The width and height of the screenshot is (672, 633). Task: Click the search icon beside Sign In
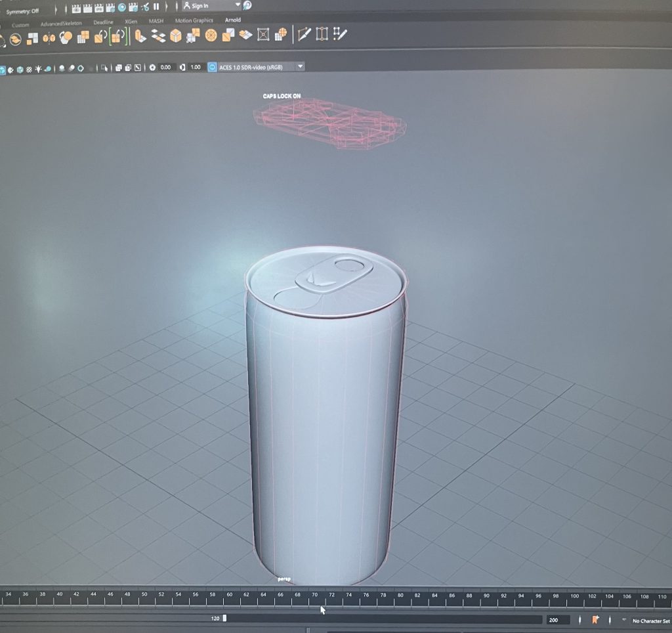(x=247, y=5)
